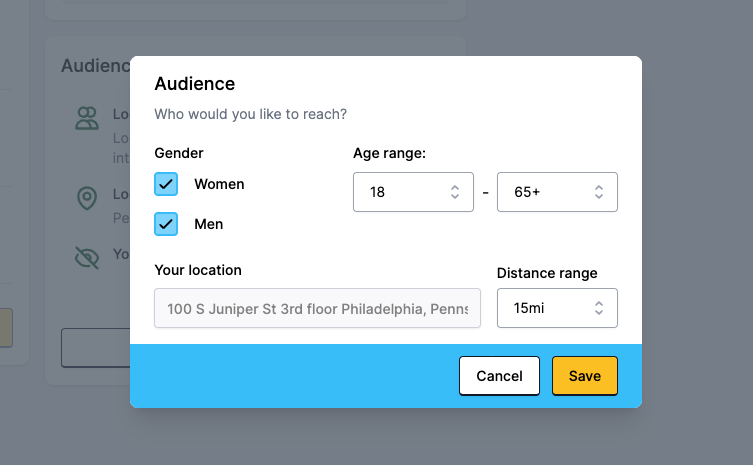Click the chevron arrows in the 65+ box
This screenshot has height=465, width=753.
pos(599,192)
